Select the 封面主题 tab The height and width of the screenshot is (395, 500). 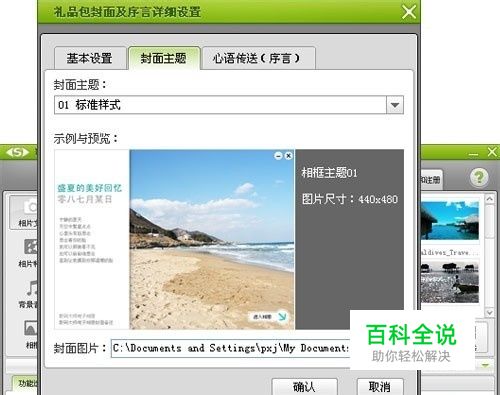point(164,58)
